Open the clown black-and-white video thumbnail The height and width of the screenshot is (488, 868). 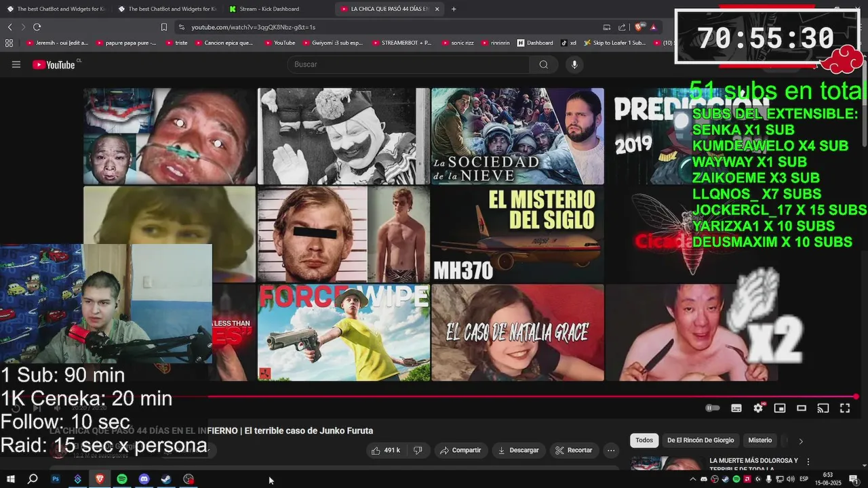pos(344,136)
